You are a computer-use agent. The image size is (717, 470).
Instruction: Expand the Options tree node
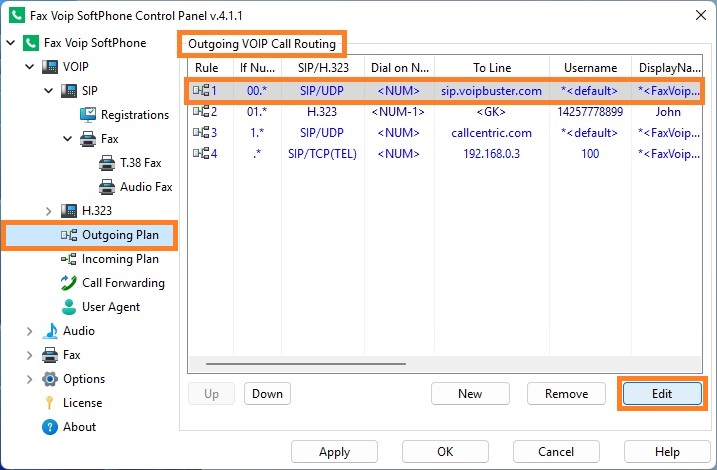point(30,379)
